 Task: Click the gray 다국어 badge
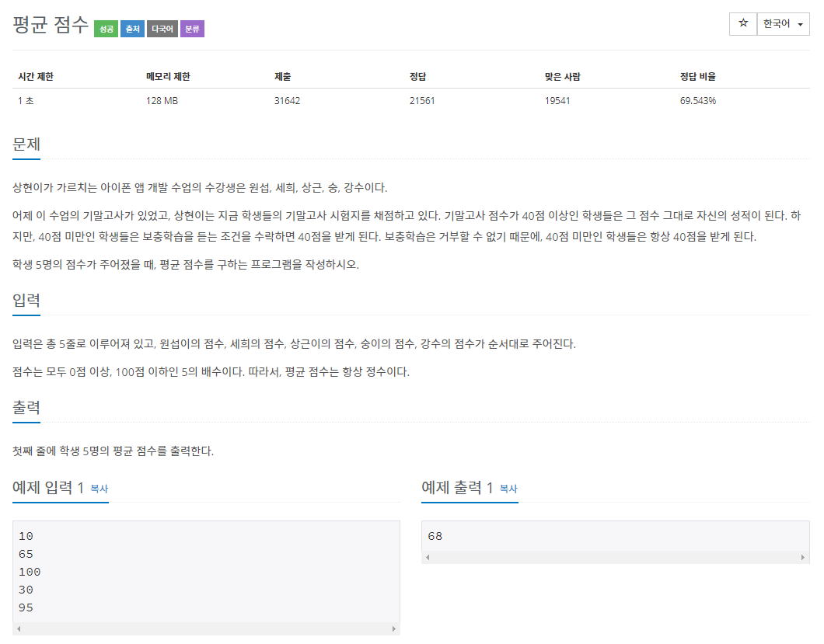162,29
